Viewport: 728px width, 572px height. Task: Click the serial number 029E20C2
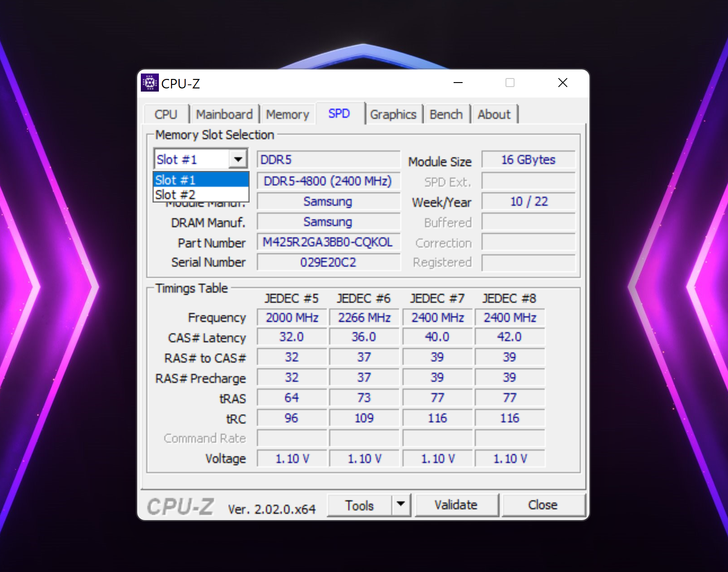point(329,263)
